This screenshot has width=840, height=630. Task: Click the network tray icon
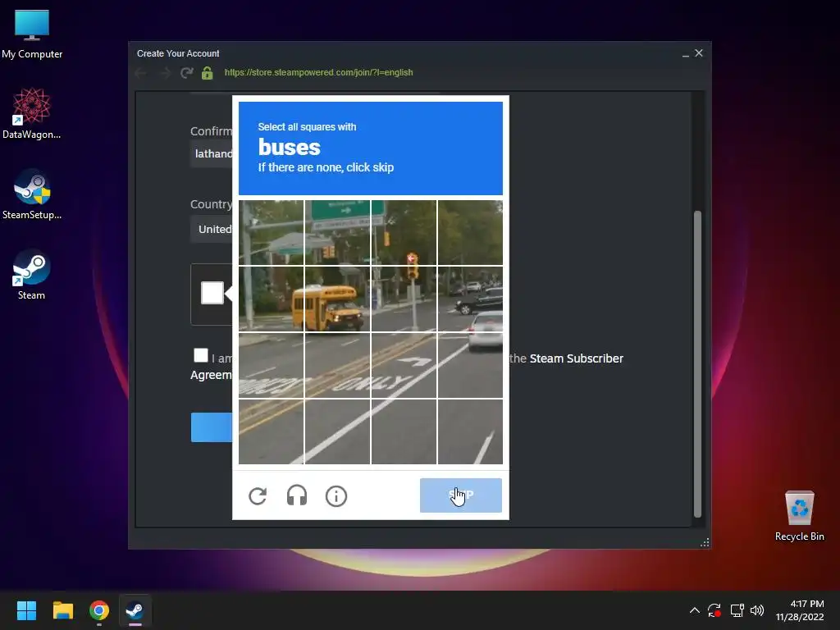(737, 610)
